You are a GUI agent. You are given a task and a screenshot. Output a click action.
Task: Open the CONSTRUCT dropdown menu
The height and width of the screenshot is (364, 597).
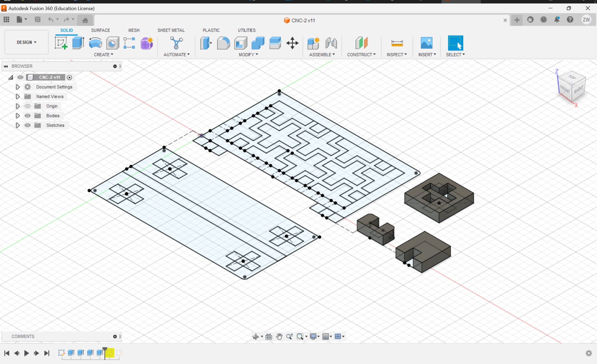(361, 55)
